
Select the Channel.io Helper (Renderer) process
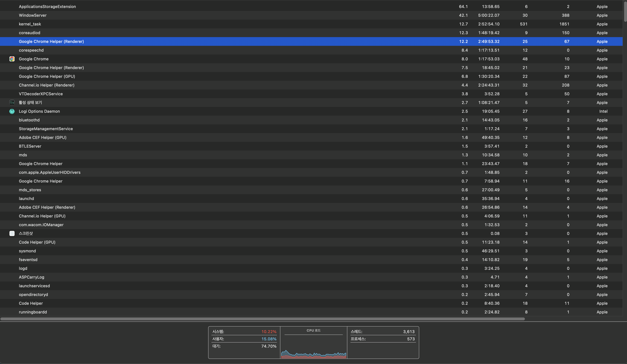click(311, 85)
